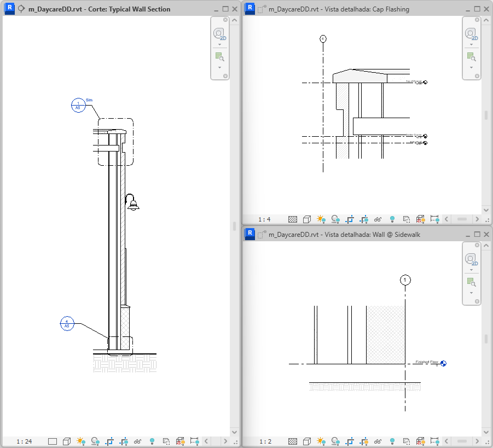Screen dimensions: 493x448
Task: Select grid bubble 4 in Cap Flashing view
Action: [x=323, y=39]
